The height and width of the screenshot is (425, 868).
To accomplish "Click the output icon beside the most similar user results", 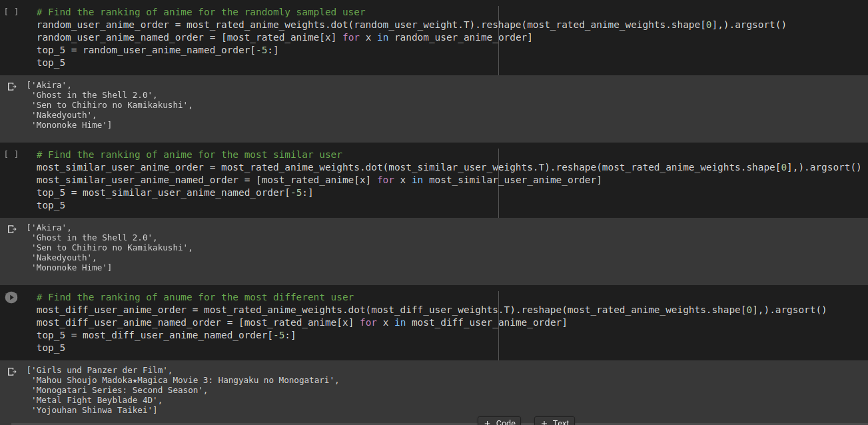I will pos(11,229).
